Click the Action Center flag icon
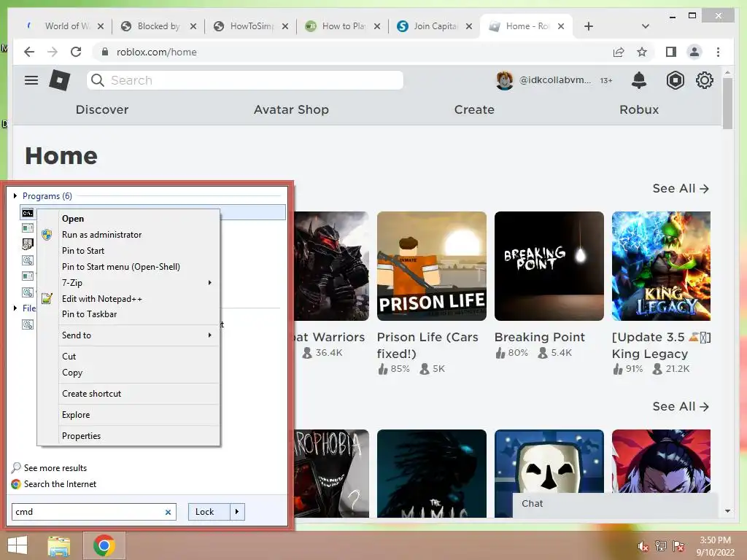Screen dimensions: 747x560 point(678,546)
